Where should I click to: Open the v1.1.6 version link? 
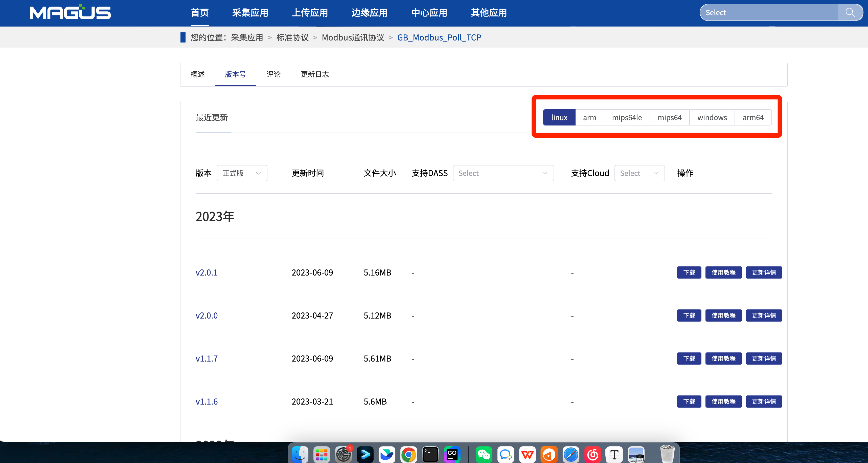click(x=207, y=402)
